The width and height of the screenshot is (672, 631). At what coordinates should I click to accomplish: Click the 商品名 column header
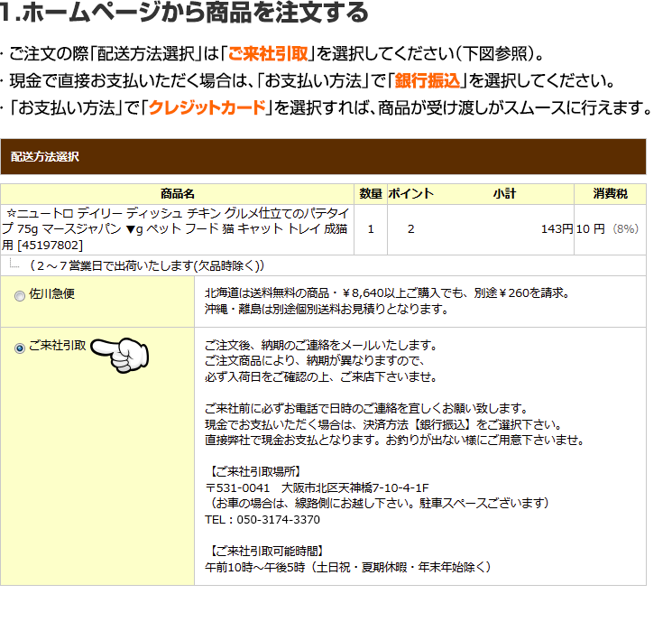(x=178, y=194)
